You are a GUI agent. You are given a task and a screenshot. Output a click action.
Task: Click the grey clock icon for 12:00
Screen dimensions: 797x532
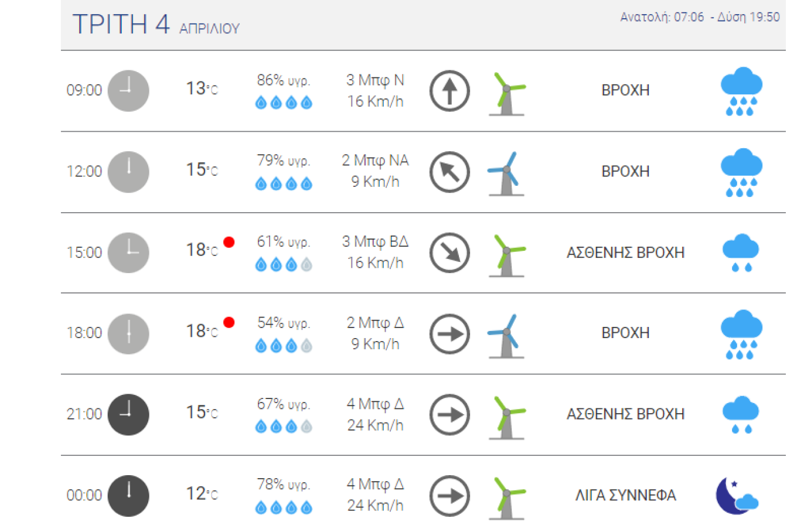[x=128, y=172]
